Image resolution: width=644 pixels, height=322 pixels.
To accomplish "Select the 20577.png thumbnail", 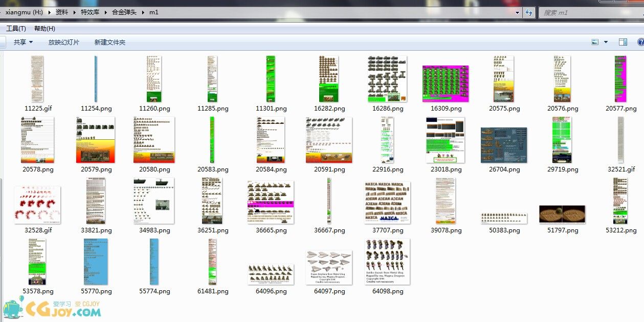I will pyautogui.click(x=621, y=79).
